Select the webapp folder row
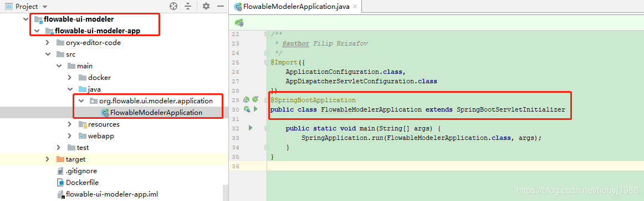This screenshot has width=644, height=201. tap(101, 136)
